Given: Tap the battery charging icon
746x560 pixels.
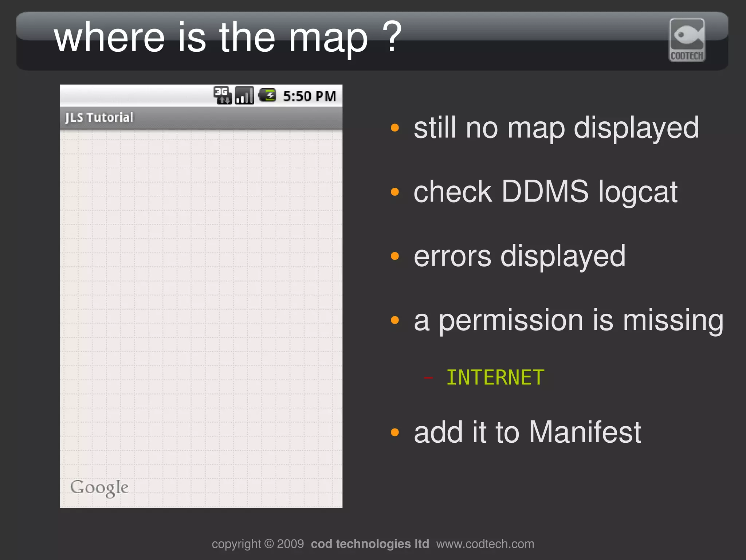Looking at the screenshot, I should tap(267, 95).
